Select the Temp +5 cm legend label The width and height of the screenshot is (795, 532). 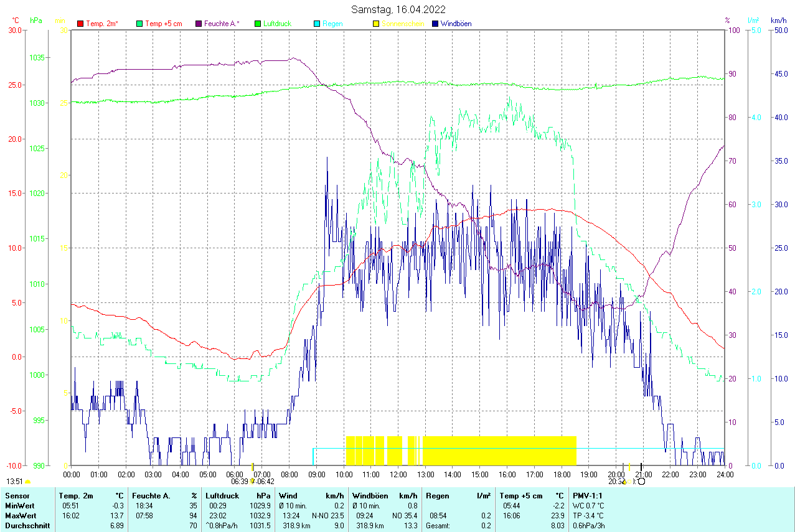click(164, 24)
